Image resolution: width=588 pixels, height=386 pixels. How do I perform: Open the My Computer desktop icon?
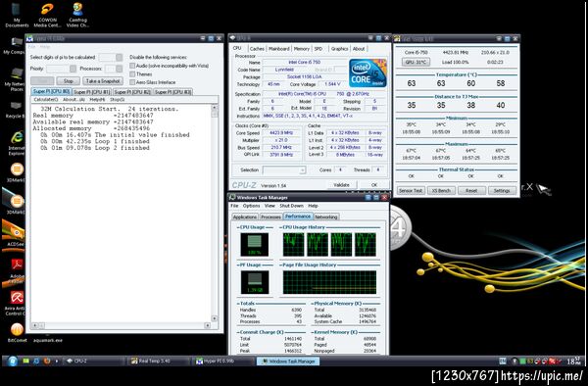(15, 46)
